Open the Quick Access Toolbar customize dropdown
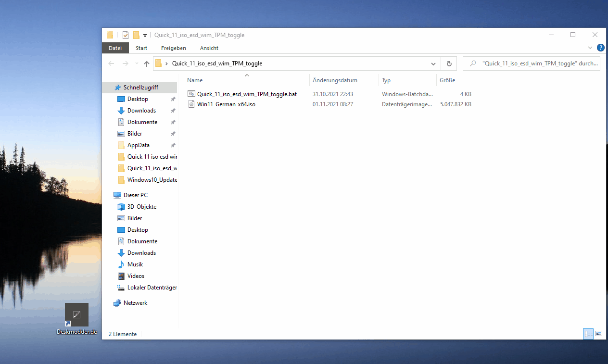608x364 pixels. 145,35
